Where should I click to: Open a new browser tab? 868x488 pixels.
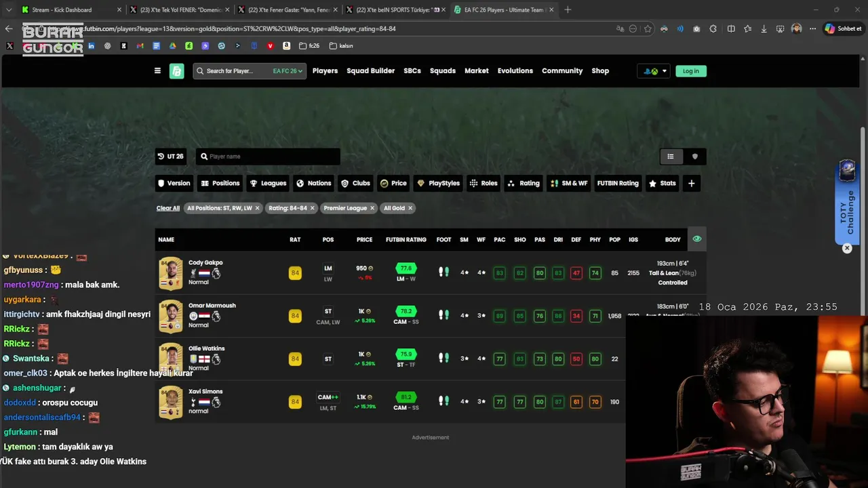point(568,9)
